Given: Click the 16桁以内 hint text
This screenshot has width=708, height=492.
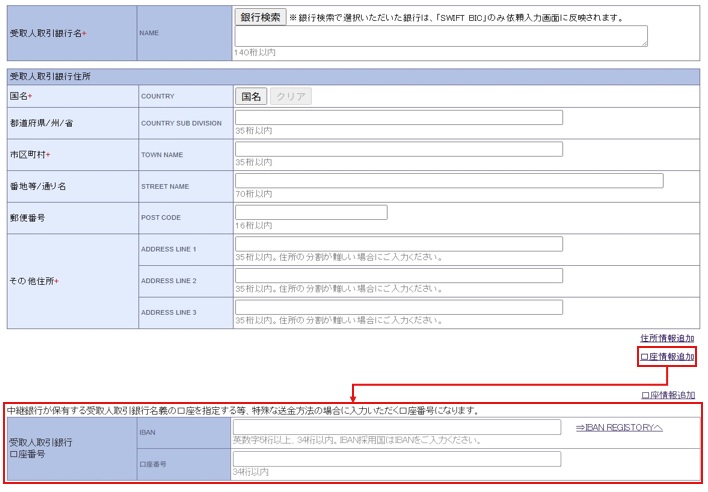Looking at the screenshot, I should (253, 225).
